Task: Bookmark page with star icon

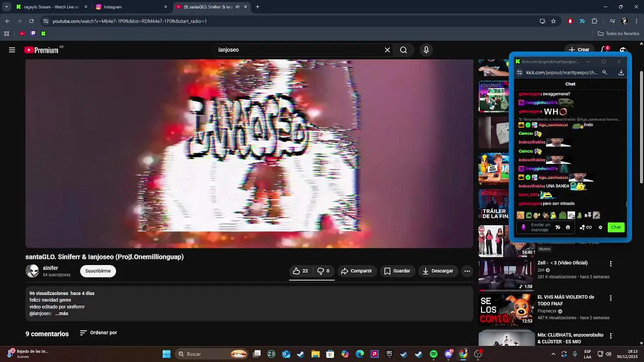Action: [553, 21]
